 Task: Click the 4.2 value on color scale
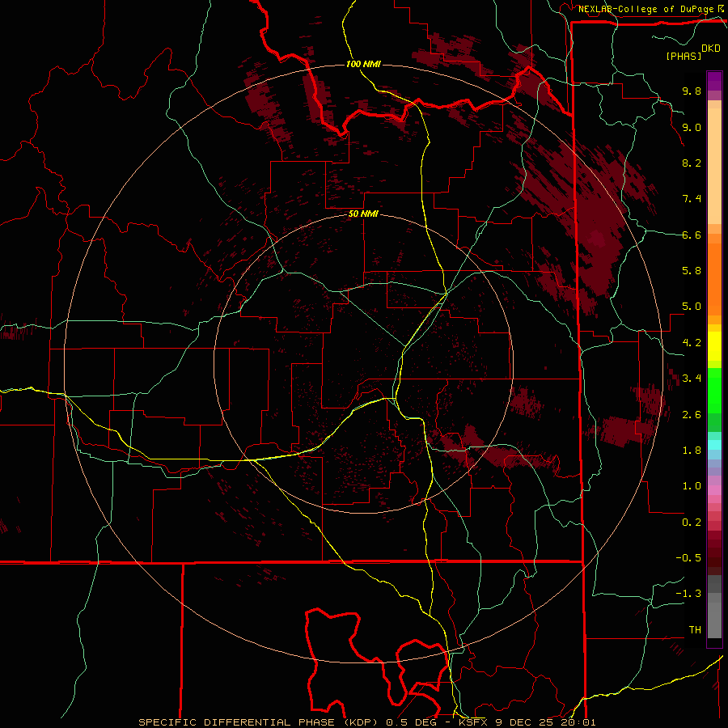click(692, 343)
